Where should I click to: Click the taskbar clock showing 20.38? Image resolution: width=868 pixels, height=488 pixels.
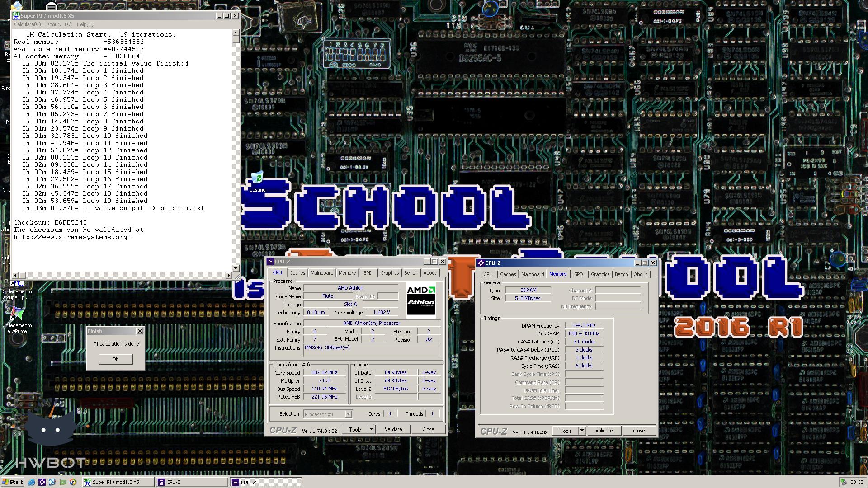point(857,482)
